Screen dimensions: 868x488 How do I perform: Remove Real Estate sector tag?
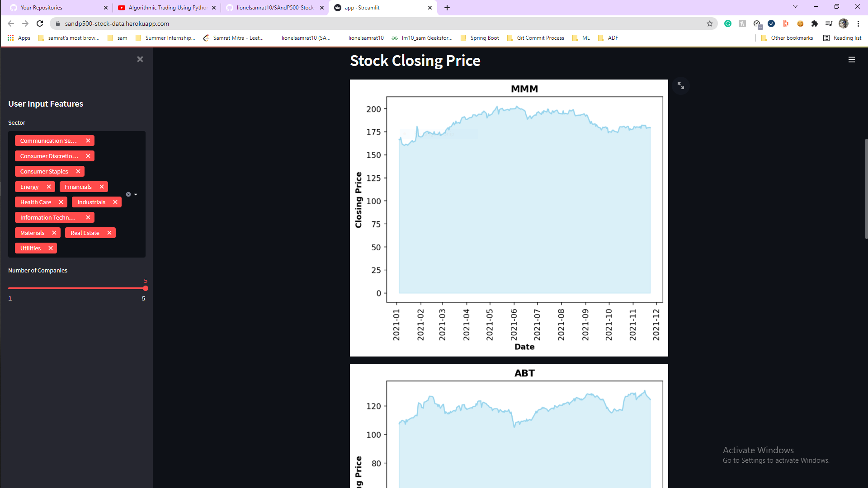click(109, 233)
